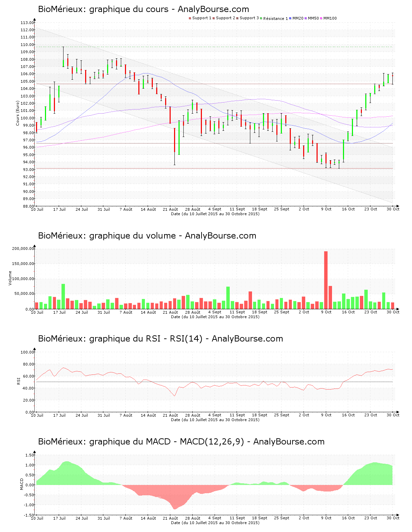Click the RSI low point near 21 Août
The height and width of the screenshot is (532, 412).
174,396
